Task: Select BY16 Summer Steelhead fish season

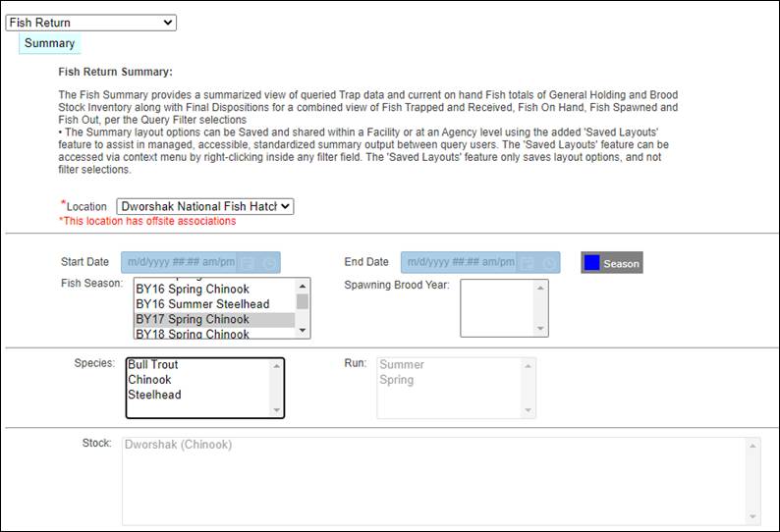Action: [199, 304]
